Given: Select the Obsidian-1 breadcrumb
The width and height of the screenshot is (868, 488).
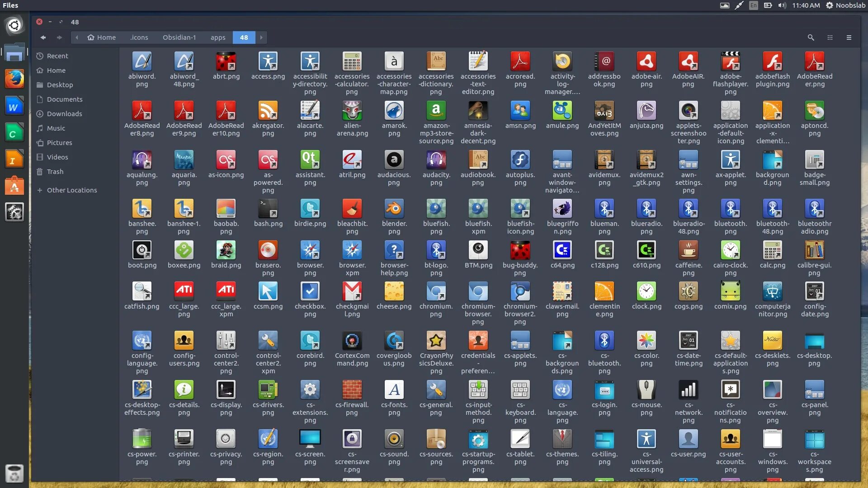Looking at the screenshot, I should [x=179, y=38].
